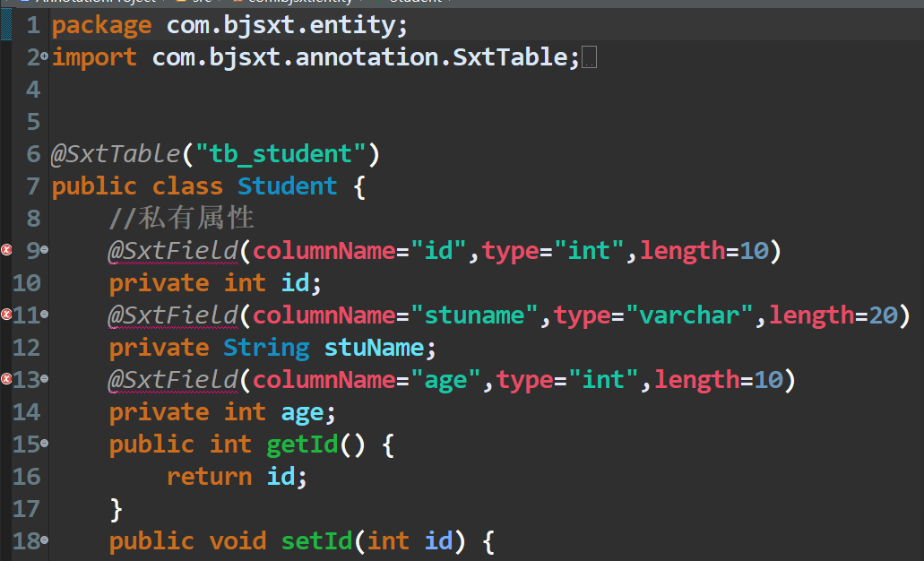Viewport: 924px width, 561px height.
Task: Click the "tb_student" string literal
Action: (281, 154)
